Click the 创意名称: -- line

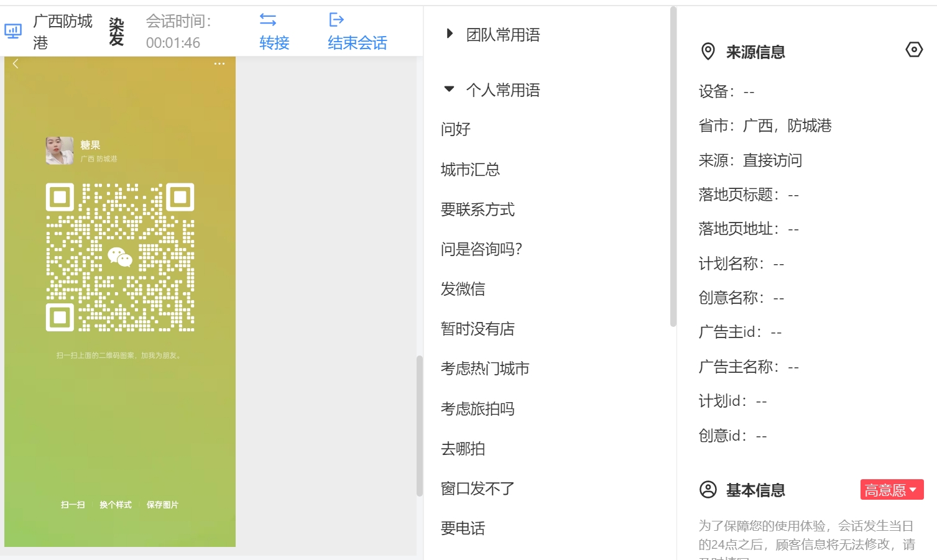(741, 298)
